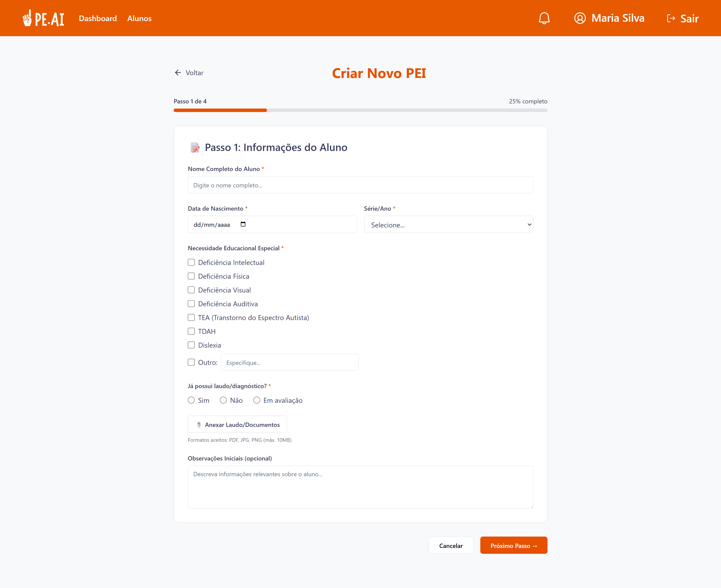Viewport: 721px width, 588px height.
Task: Click the user profile avatar icon
Action: [580, 18]
